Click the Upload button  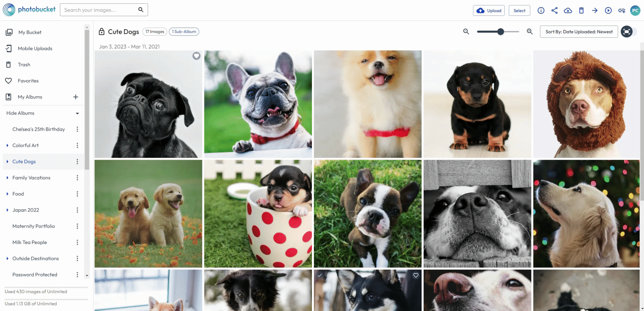click(489, 10)
